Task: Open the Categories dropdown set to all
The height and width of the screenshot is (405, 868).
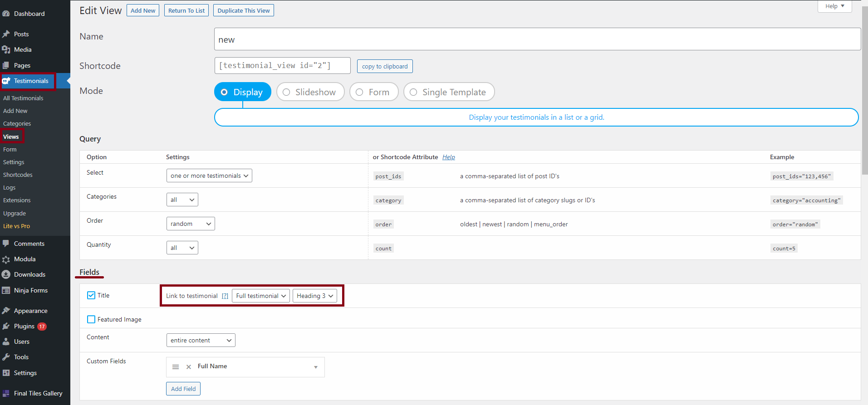Action: point(182,200)
